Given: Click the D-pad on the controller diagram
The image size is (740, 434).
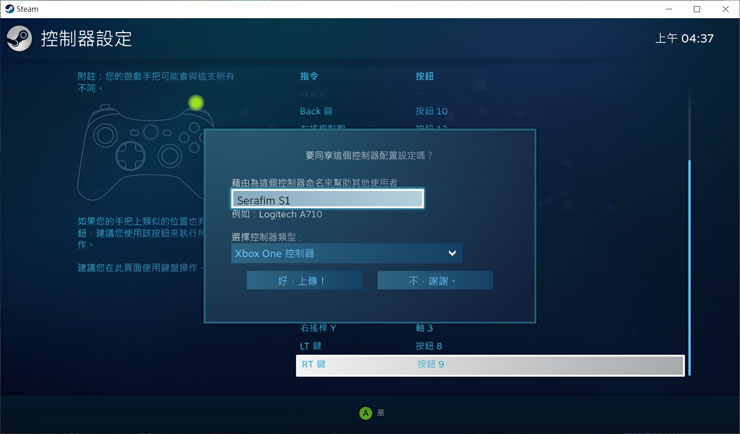Looking at the screenshot, I should click(130, 155).
